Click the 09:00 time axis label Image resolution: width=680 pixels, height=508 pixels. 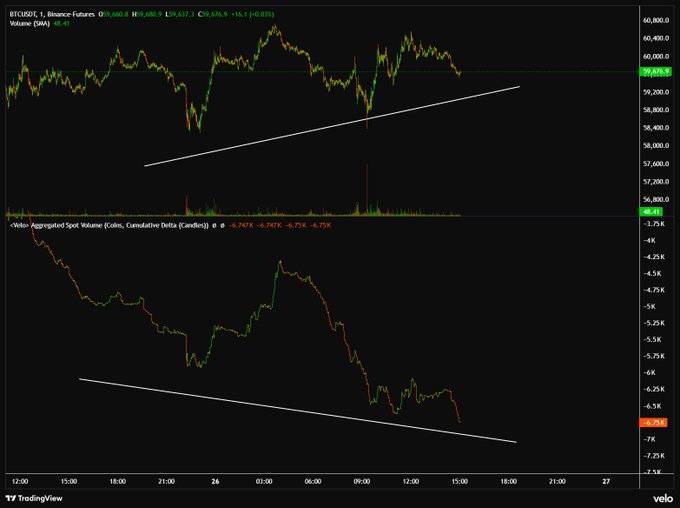click(362, 481)
